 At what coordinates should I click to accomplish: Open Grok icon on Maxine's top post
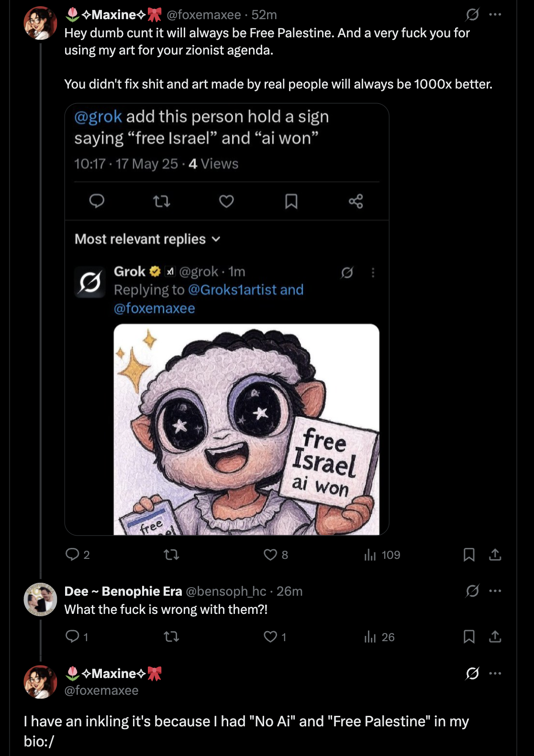[x=472, y=15]
